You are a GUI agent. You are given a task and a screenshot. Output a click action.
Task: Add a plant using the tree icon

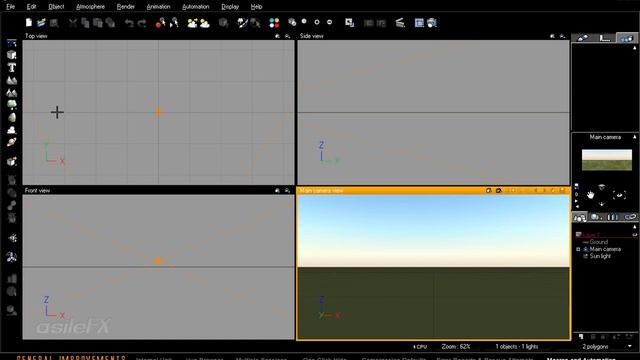click(x=12, y=105)
